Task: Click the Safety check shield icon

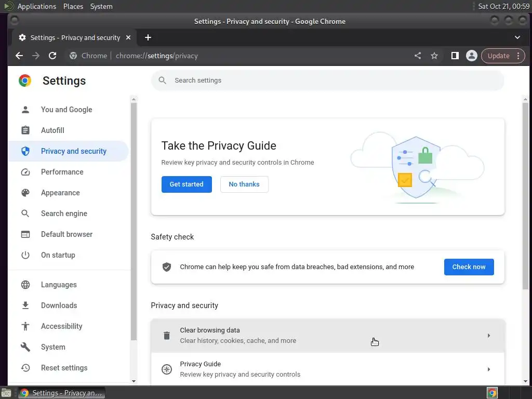Action: pyautogui.click(x=167, y=267)
